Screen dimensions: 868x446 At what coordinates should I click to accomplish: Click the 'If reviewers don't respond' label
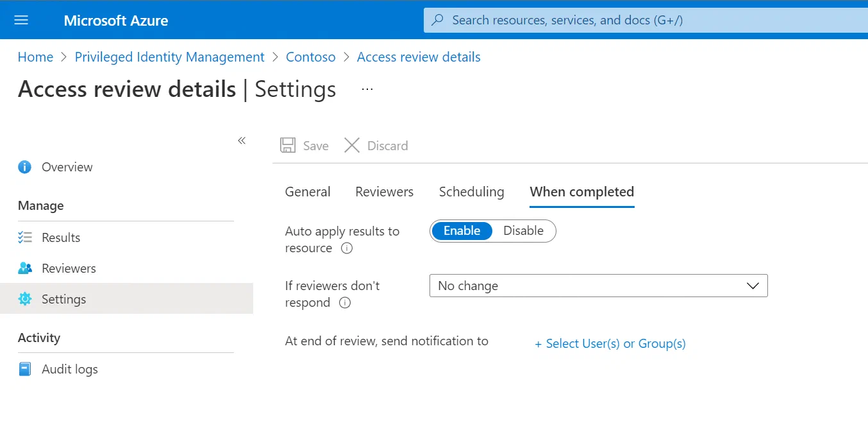pyautogui.click(x=332, y=294)
